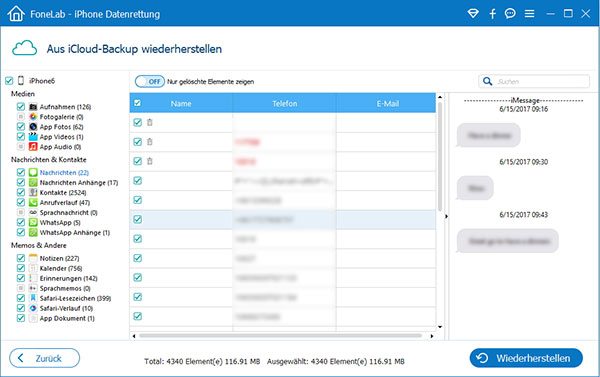Click the Nachrichten Anhänge icon
Image resolution: width=600 pixels, height=377 pixels.
(33, 182)
